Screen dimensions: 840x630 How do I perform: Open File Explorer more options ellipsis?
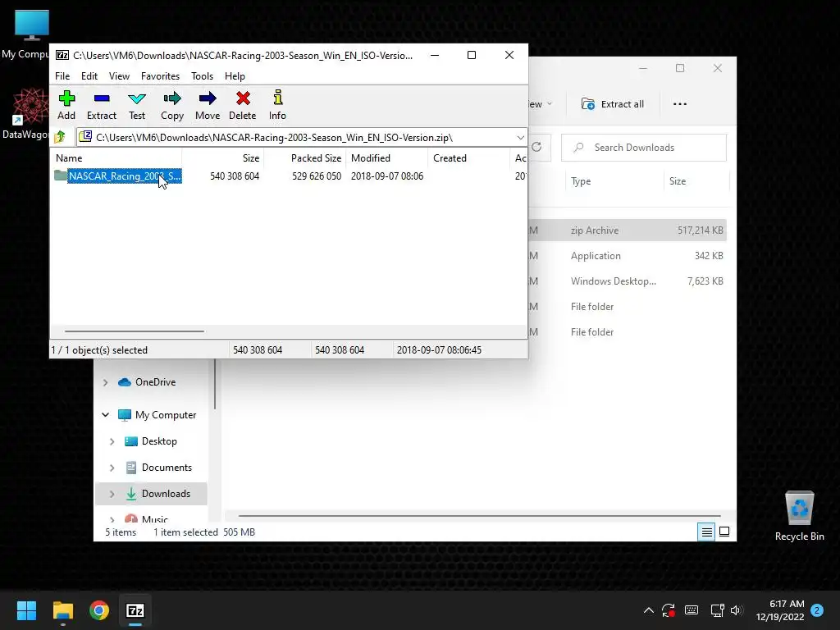pos(679,104)
